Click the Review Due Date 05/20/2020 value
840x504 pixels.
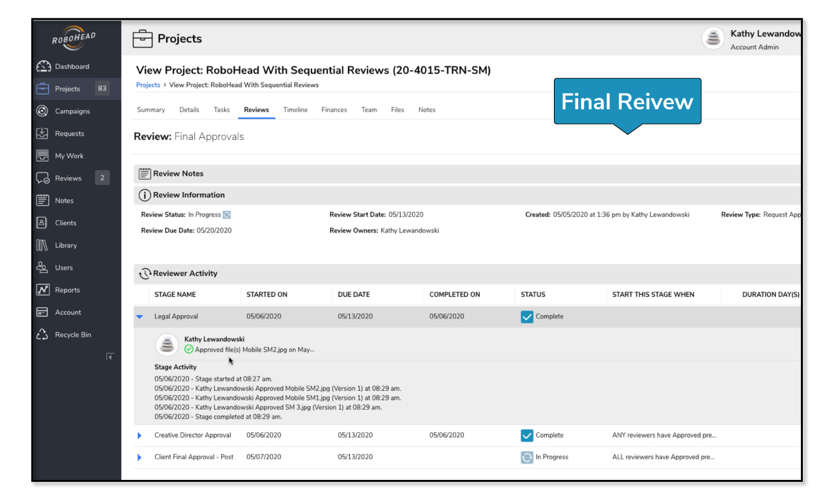[214, 231]
